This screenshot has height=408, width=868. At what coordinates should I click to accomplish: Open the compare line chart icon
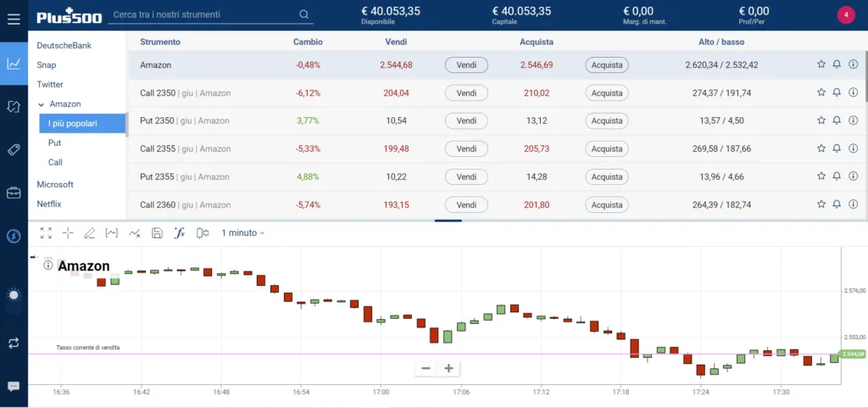coord(134,233)
